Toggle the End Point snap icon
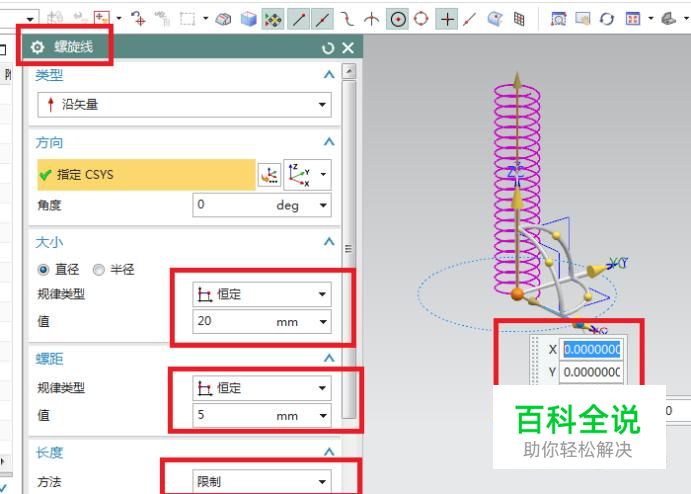 [x=299, y=19]
